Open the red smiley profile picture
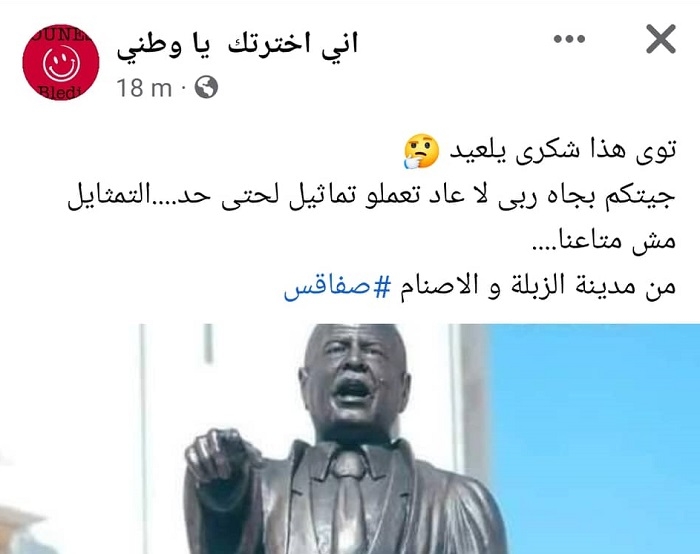This screenshot has width=700, height=554. tap(61, 62)
